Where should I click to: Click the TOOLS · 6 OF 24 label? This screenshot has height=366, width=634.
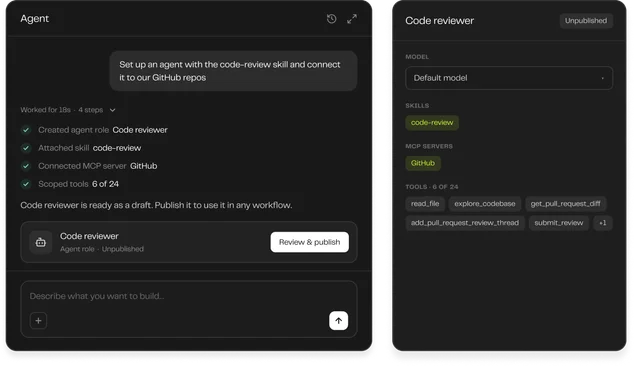(x=431, y=187)
